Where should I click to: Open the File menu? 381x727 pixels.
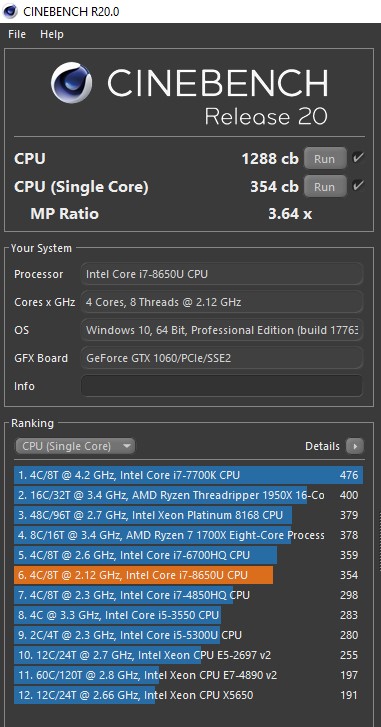pyautogui.click(x=17, y=34)
